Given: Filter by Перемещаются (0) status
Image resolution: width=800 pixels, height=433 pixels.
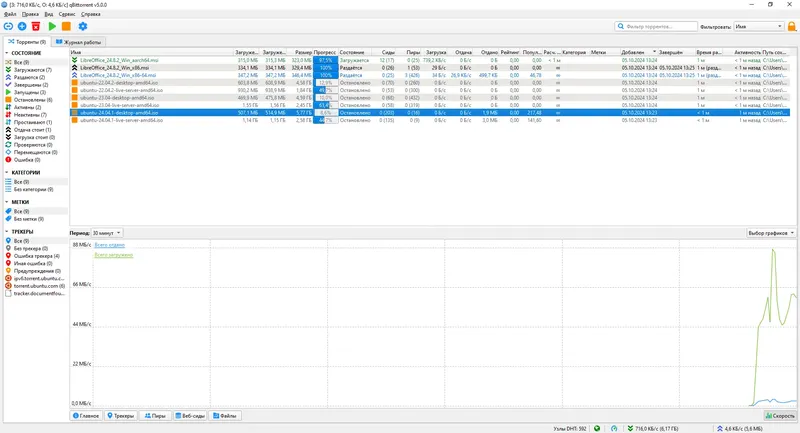Looking at the screenshot, I should coord(35,152).
